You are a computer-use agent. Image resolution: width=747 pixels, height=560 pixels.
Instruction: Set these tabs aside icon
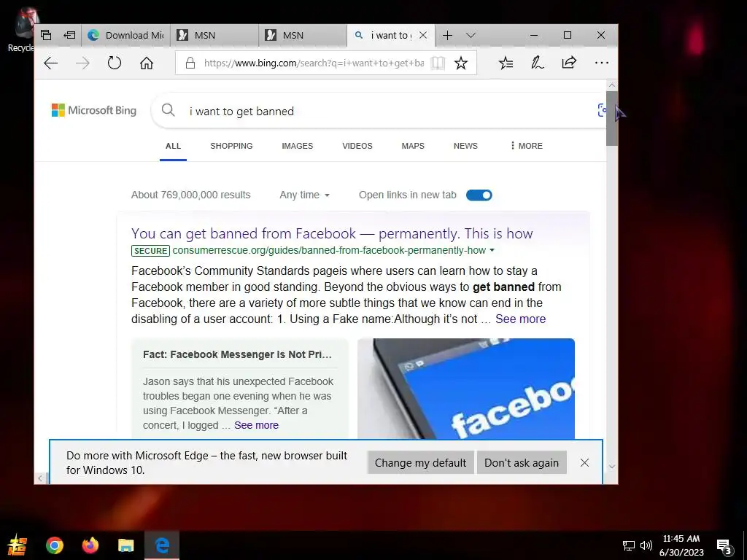69,35
